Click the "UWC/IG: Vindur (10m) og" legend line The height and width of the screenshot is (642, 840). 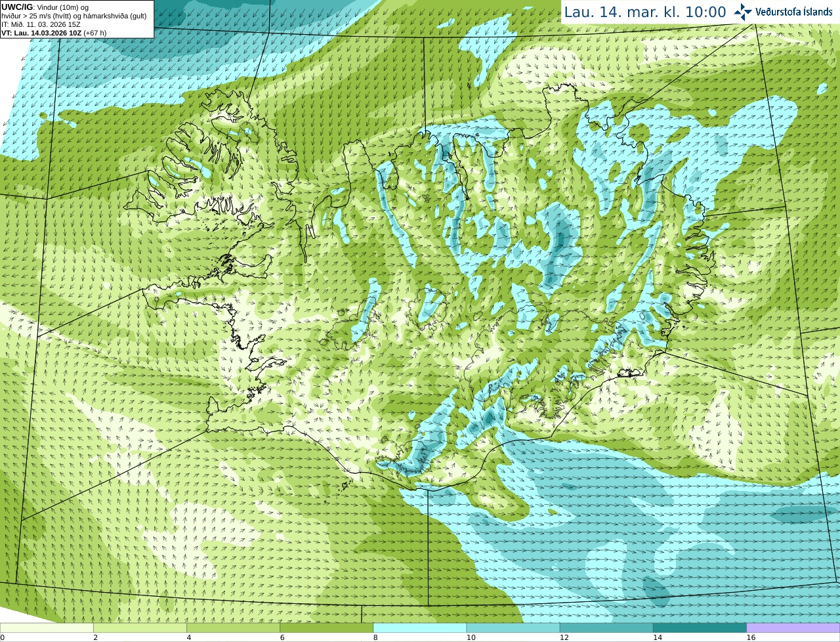(x=45, y=7)
